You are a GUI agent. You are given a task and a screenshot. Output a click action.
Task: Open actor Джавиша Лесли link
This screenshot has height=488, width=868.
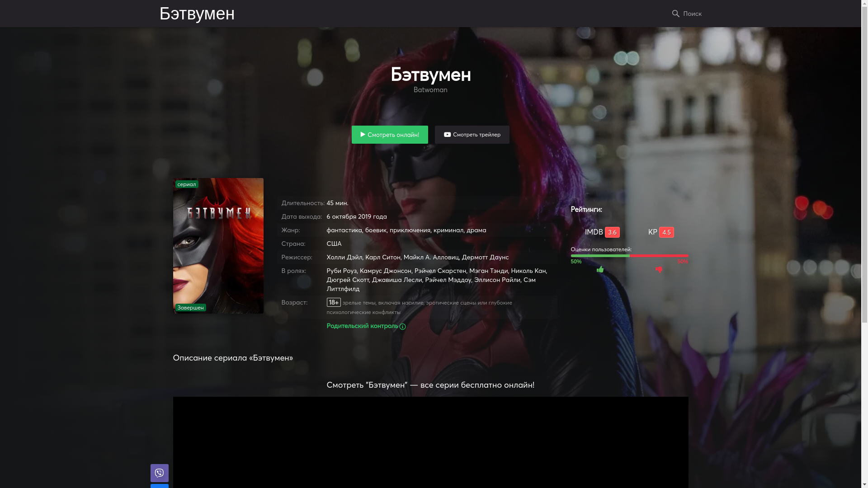click(x=397, y=280)
